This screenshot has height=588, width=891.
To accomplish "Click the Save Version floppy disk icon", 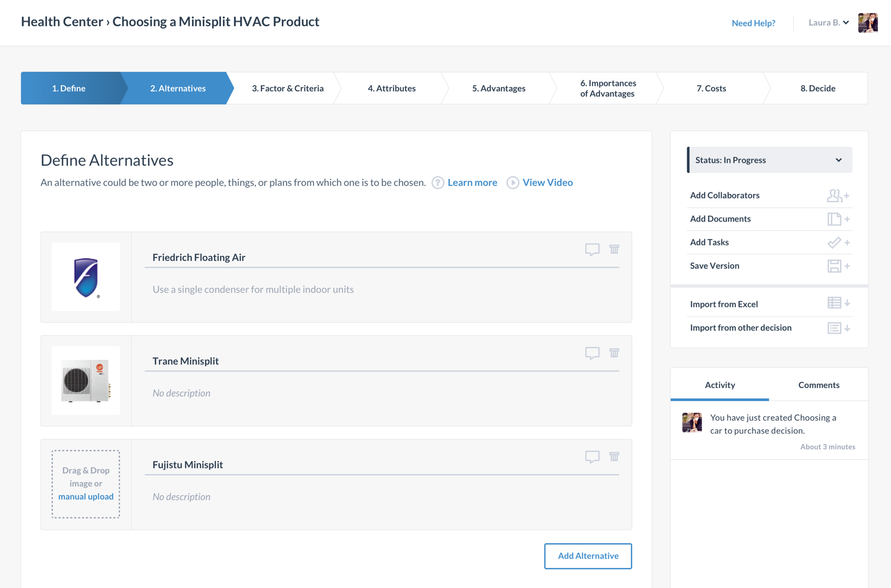I will tap(837, 266).
